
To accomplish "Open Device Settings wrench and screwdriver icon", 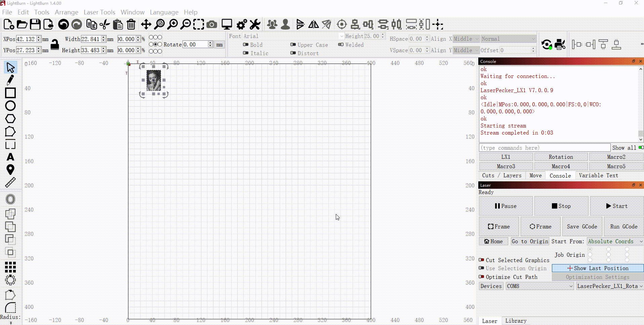I will click(255, 24).
